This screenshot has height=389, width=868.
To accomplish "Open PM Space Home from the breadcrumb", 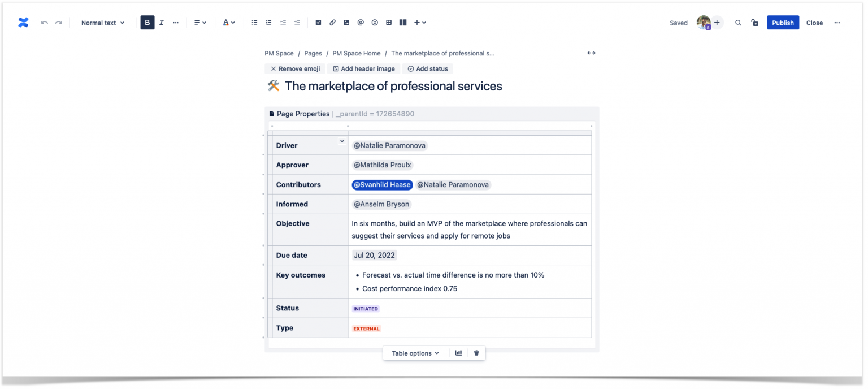I will (356, 53).
